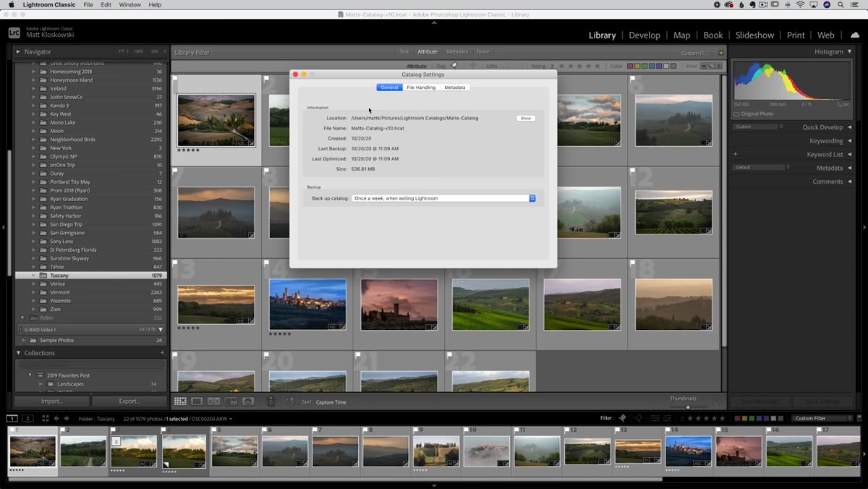The height and width of the screenshot is (489, 868).
Task: Collapse the right panel with edge arrow
Action: (864, 227)
